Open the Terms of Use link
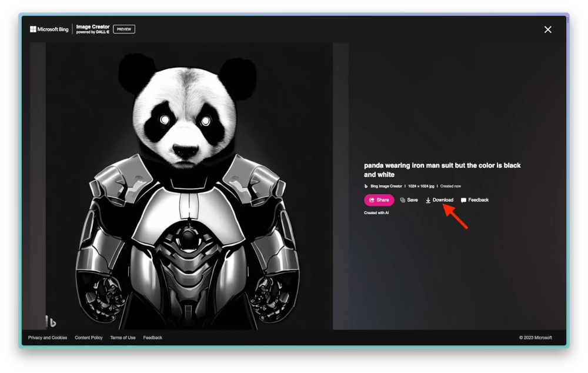Screen dimensions: 588x373 (122, 337)
